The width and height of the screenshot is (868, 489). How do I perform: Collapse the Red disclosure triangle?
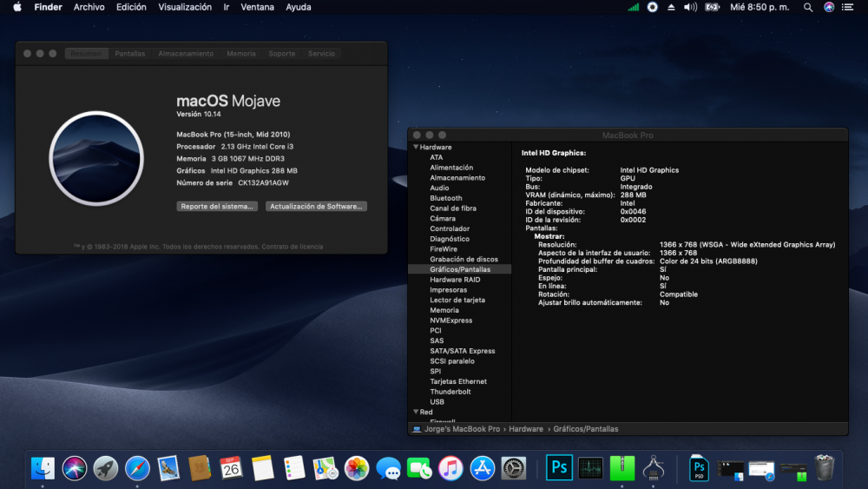coord(416,412)
